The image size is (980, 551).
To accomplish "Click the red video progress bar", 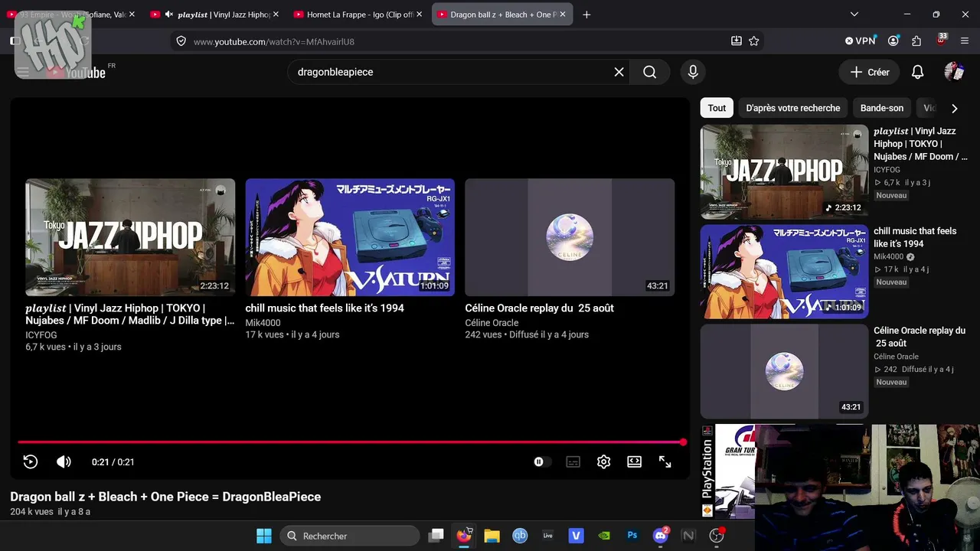I will (x=351, y=442).
